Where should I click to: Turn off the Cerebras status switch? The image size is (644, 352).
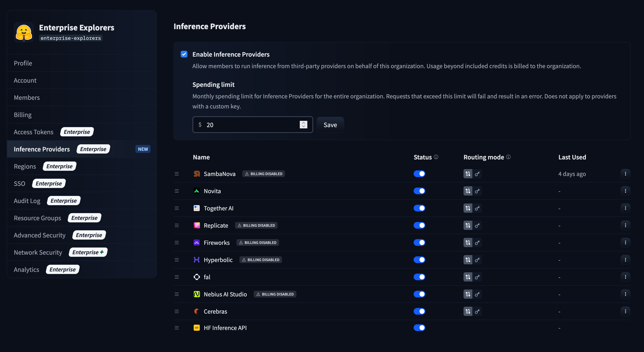coord(419,311)
